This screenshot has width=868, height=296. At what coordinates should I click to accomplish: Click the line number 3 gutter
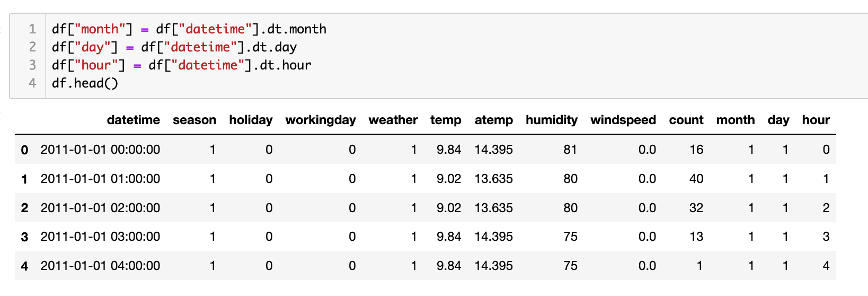(x=32, y=65)
